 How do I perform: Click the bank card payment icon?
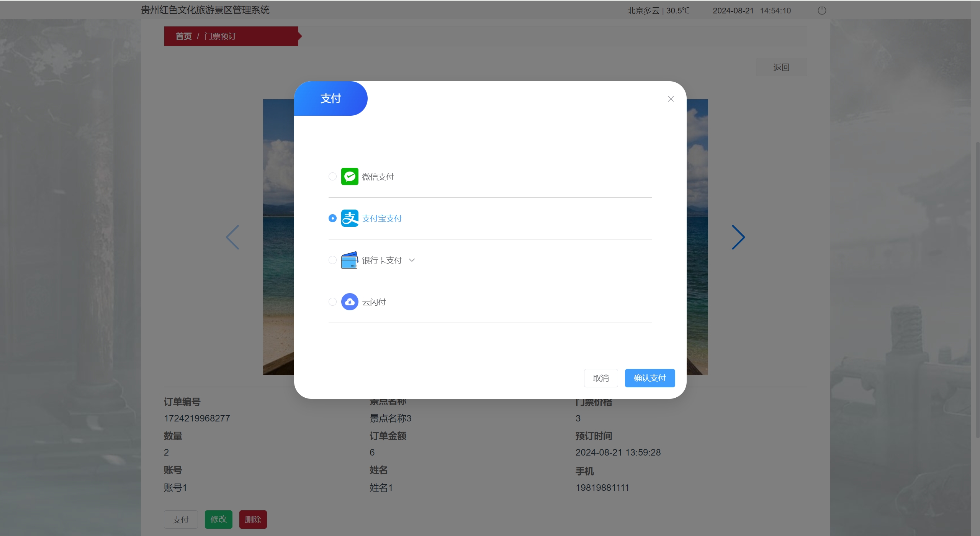pyautogui.click(x=349, y=260)
